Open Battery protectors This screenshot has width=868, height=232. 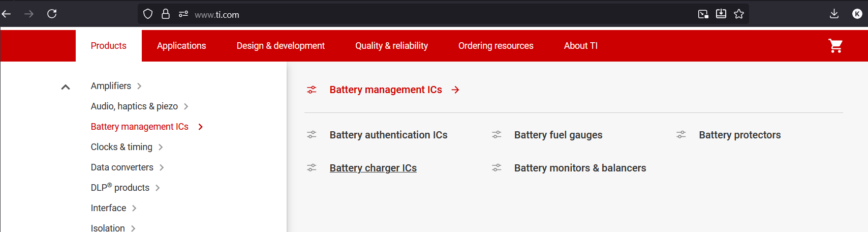click(x=739, y=135)
